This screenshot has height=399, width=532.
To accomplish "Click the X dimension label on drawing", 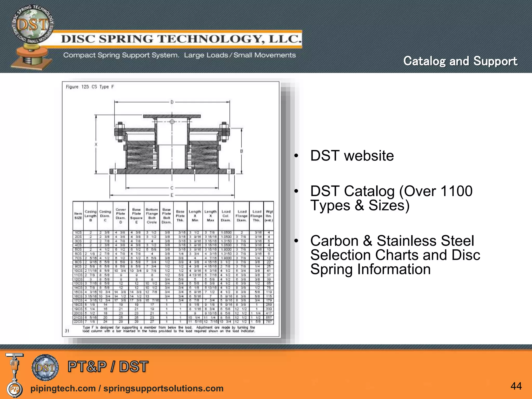I will click(96, 144).
